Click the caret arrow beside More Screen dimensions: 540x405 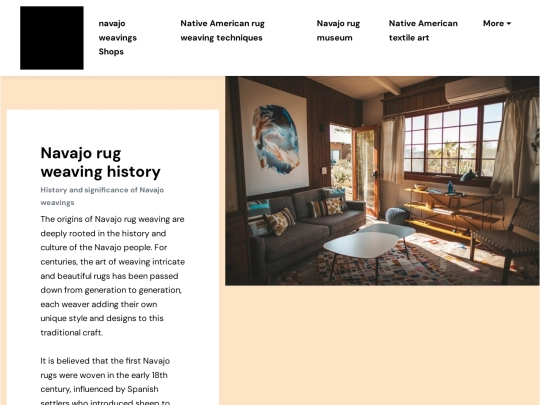point(509,23)
